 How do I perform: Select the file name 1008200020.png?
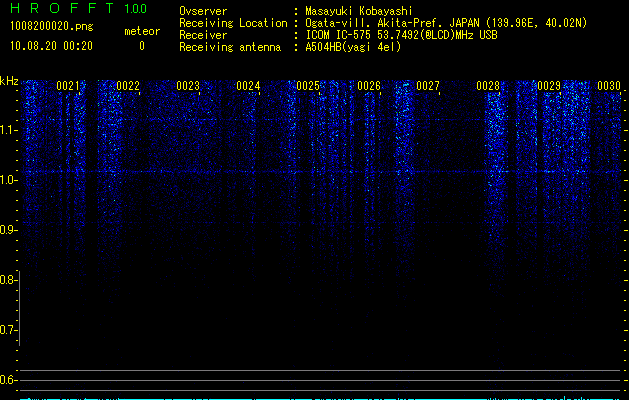point(52,26)
